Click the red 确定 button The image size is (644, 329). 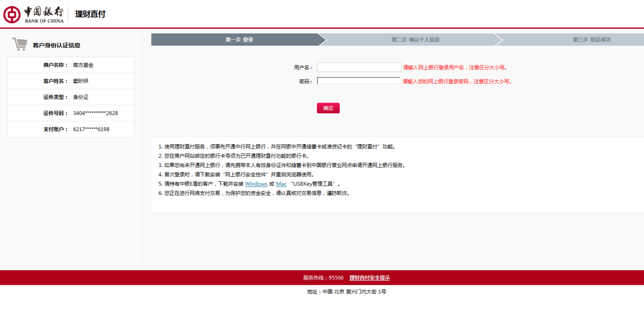click(x=328, y=108)
